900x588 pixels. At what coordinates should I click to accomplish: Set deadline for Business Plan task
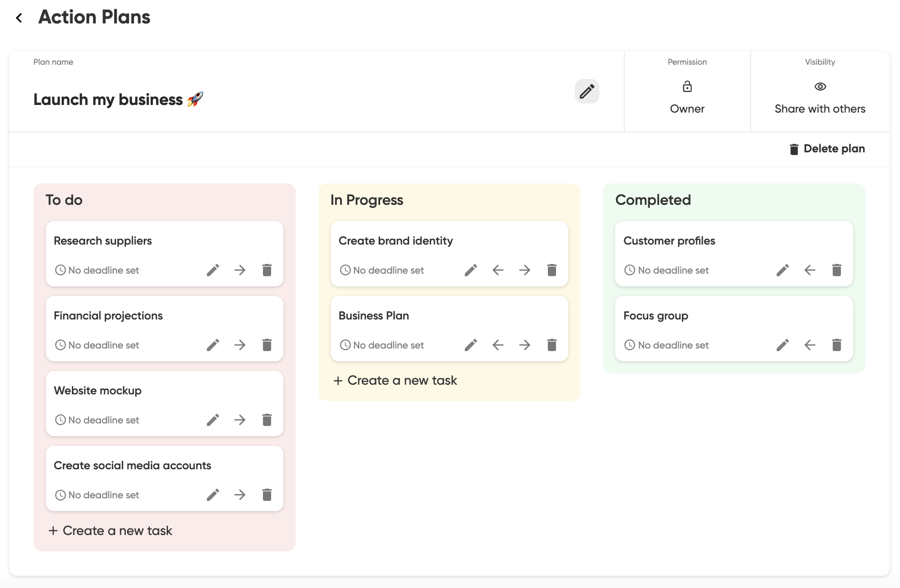382,345
